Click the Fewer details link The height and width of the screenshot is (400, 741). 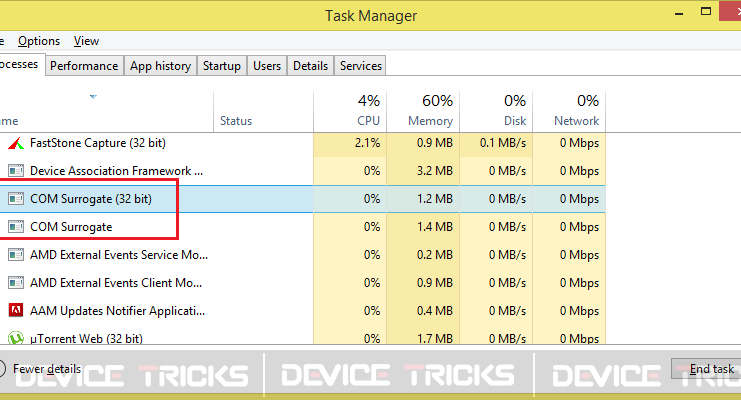pos(47,369)
